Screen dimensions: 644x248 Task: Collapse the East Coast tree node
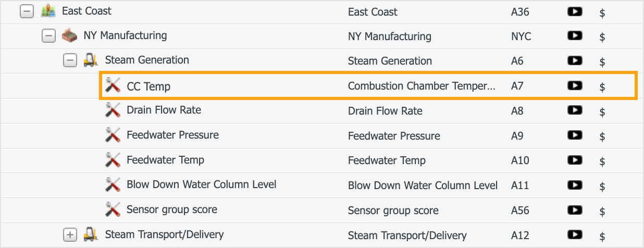(x=27, y=11)
